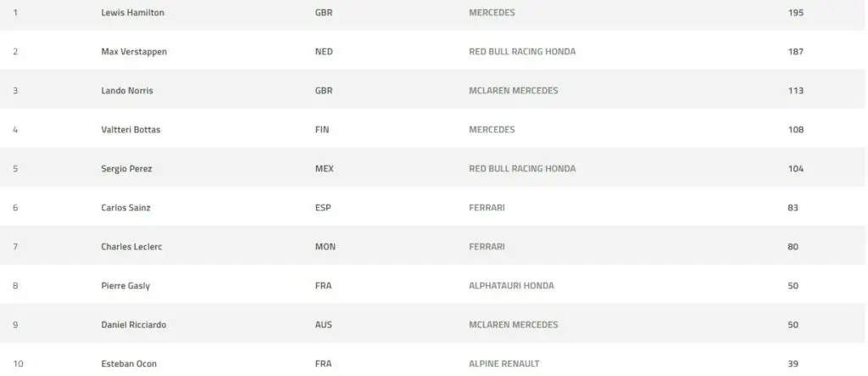
Task: Select Esteban Ocon in the table
Action: [x=129, y=364]
